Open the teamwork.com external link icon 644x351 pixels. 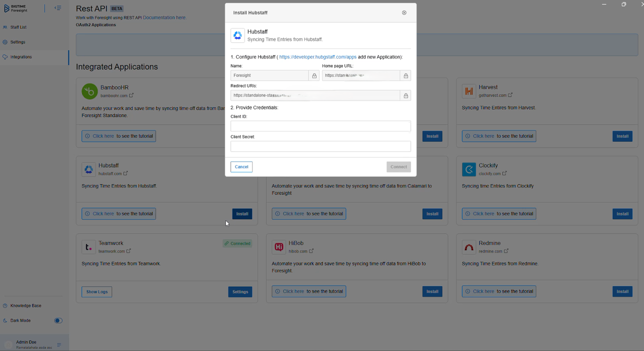(x=129, y=251)
